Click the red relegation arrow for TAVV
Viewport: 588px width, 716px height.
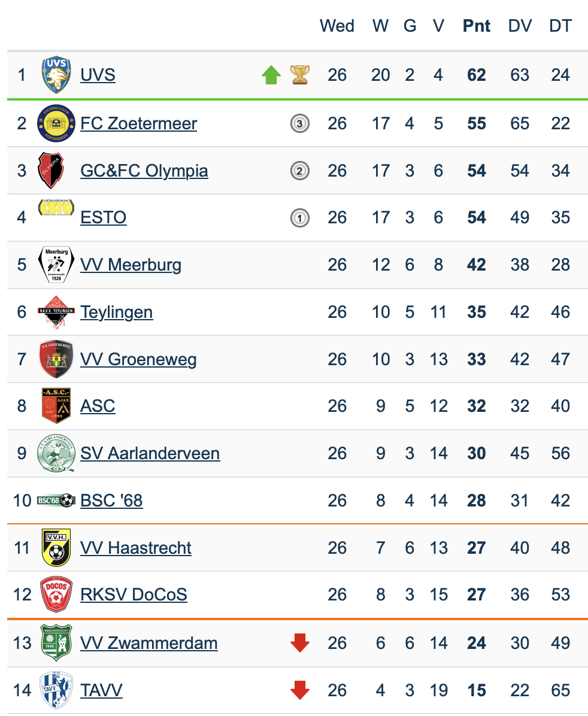click(x=300, y=691)
